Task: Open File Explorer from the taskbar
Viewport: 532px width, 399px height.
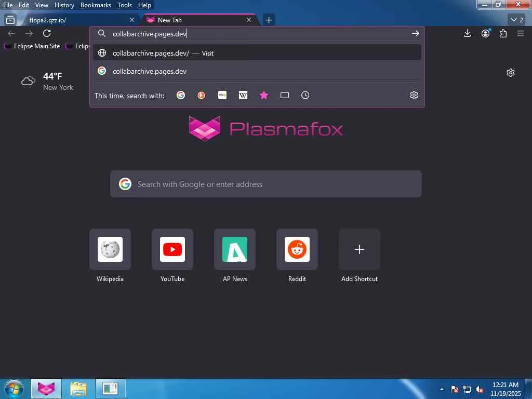Action: click(78, 389)
